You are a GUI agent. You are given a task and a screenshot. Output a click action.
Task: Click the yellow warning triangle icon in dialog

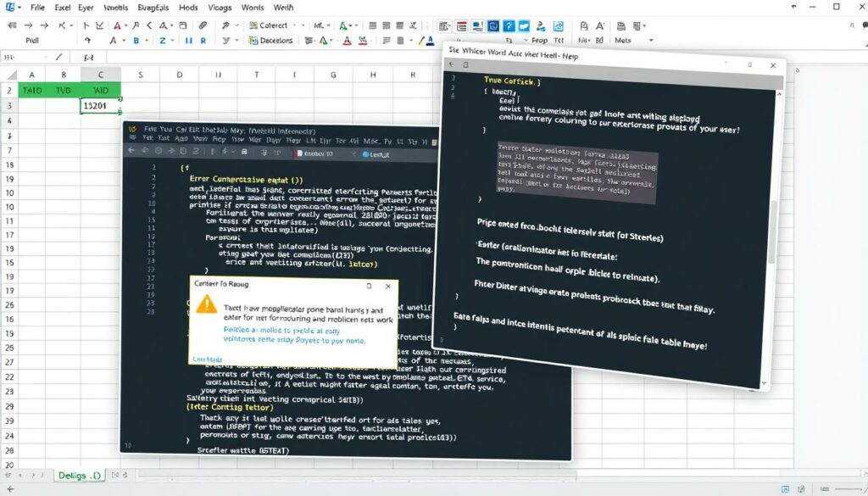207,304
